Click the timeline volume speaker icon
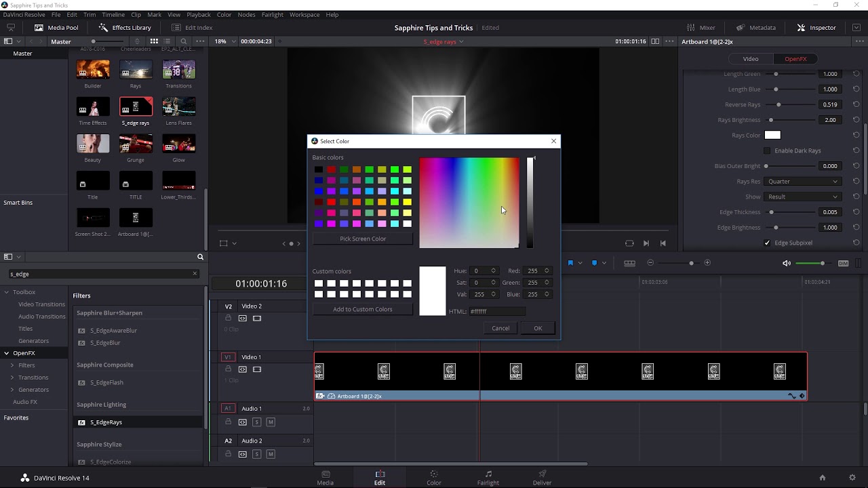The width and height of the screenshot is (868, 488). pyautogui.click(x=786, y=263)
